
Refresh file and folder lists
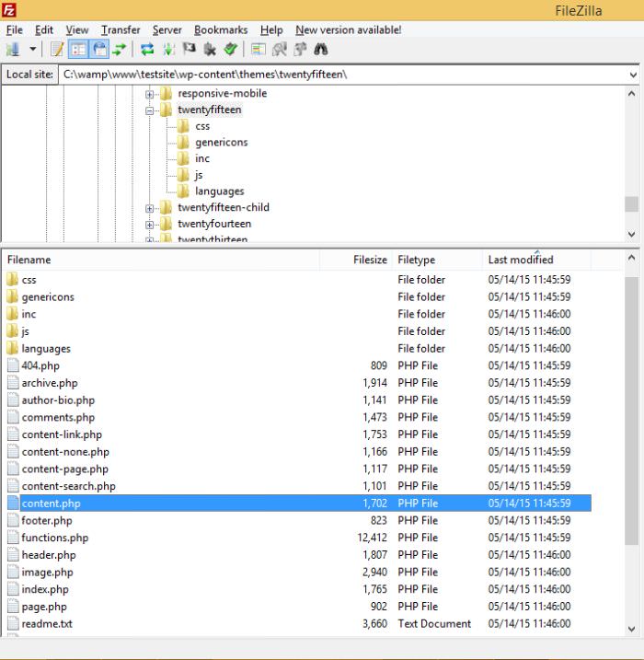pos(147,50)
